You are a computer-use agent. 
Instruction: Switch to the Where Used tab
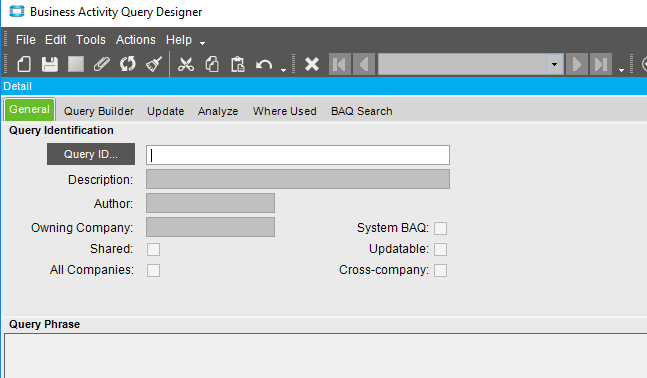(285, 111)
